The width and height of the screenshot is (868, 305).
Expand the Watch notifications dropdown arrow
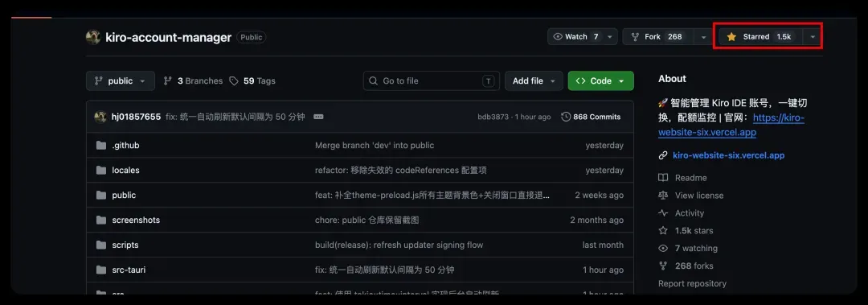pyautogui.click(x=610, y=36)
